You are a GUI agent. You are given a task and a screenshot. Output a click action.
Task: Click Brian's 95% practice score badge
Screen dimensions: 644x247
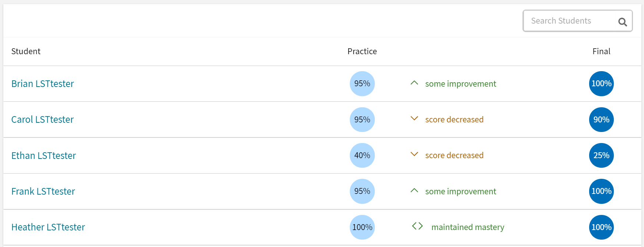pos(362,84)
